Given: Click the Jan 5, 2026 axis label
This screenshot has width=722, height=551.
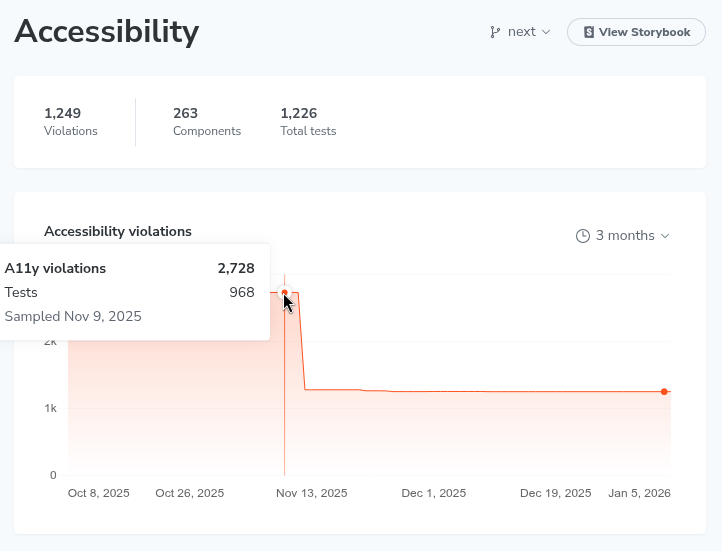Looking at the screenshot, I should coord(640,493).
